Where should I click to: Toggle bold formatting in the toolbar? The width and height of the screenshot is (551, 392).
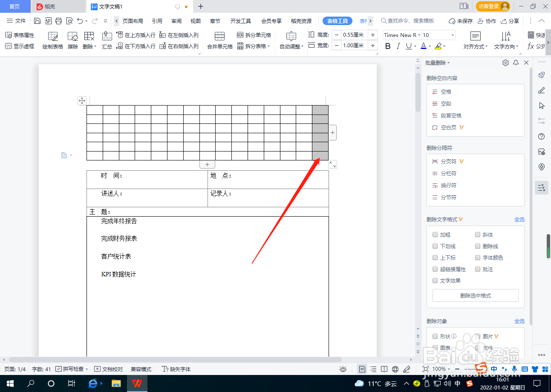pos(387,46)
